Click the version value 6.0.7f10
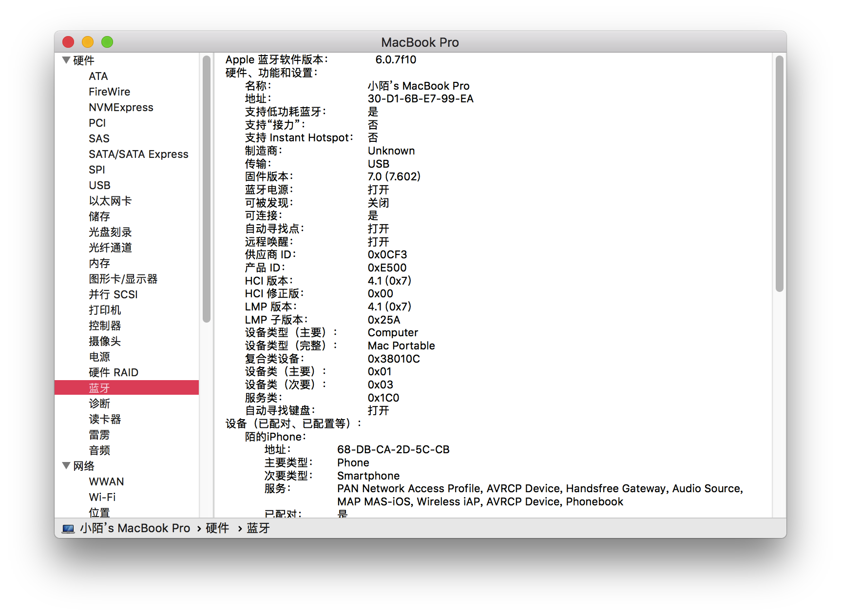Screen dimensions: 841x616 (396, 60)
